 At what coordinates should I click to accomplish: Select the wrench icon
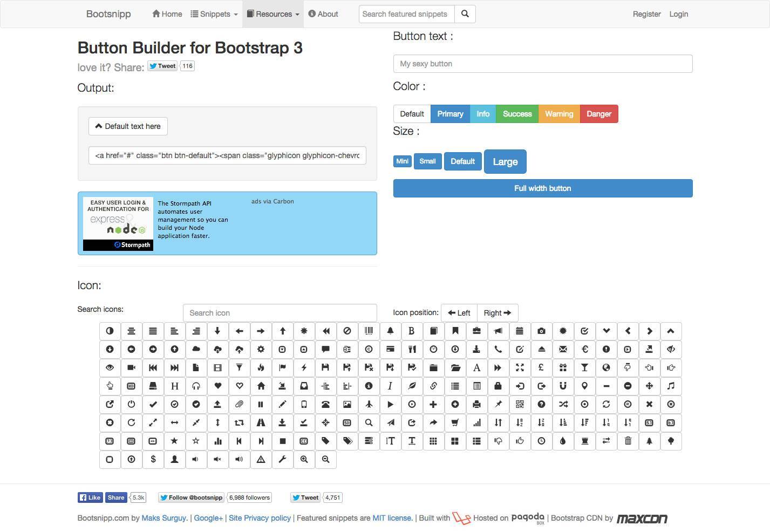[282, 459]
